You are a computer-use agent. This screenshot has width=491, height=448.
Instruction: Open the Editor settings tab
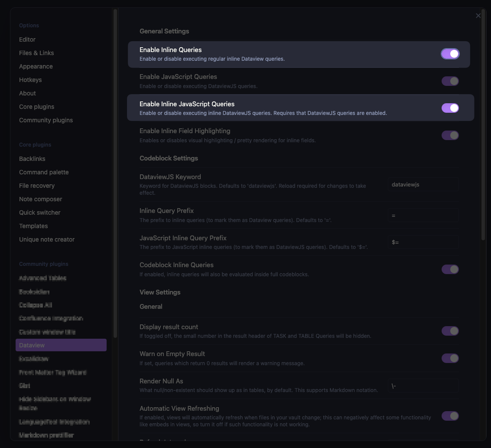pos(27,39)
